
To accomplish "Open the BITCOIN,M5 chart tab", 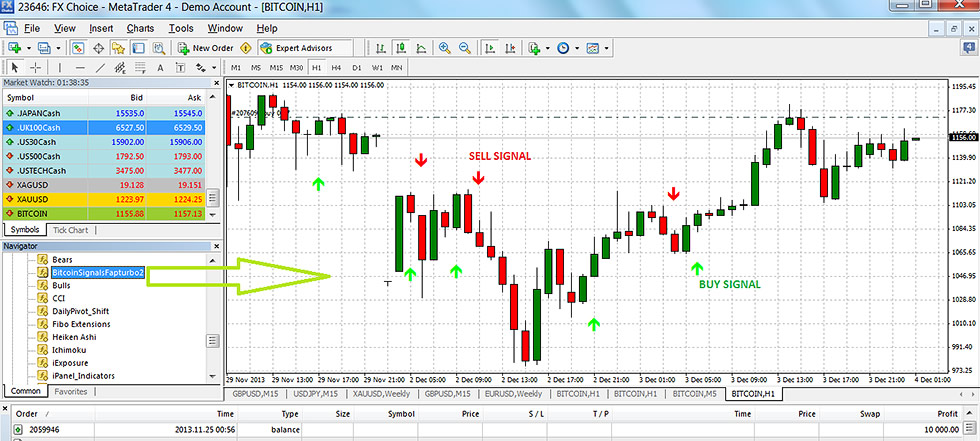I will 694,394.
